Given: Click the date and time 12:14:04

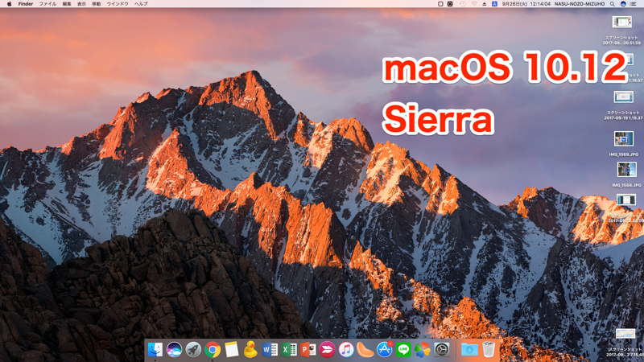Looking at the screenshot, I should (x=526, y=4).
